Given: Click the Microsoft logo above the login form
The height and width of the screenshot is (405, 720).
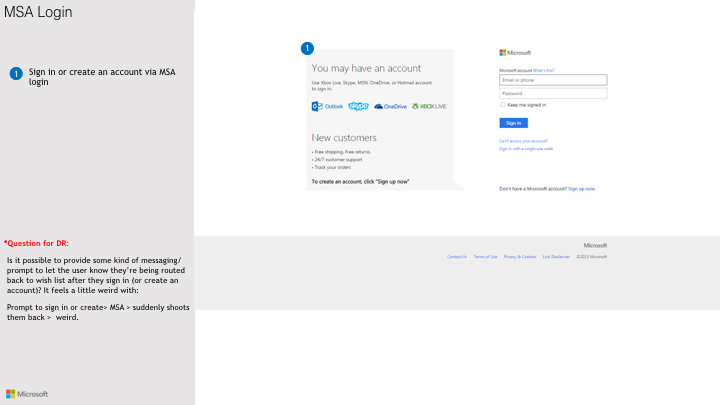Looking at the screenshot, I should point(515,53).
